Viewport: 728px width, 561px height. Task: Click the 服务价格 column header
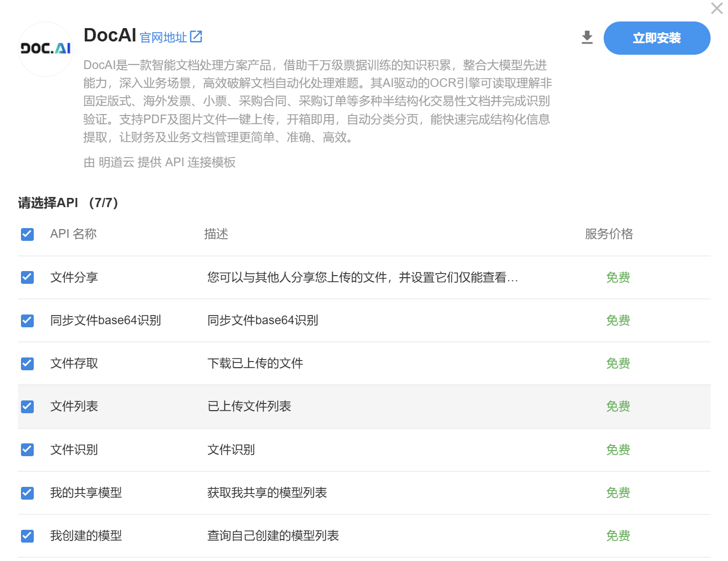click(x=609, y=234)
